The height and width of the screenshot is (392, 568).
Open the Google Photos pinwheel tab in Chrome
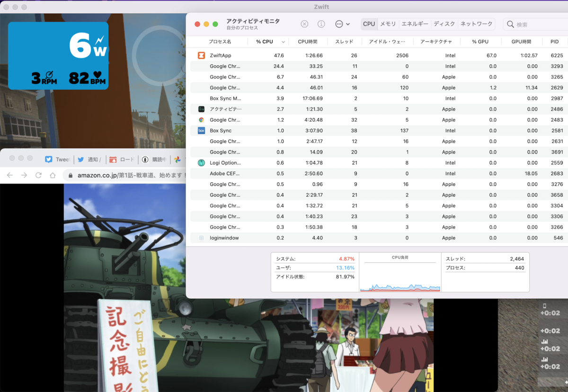177,160
